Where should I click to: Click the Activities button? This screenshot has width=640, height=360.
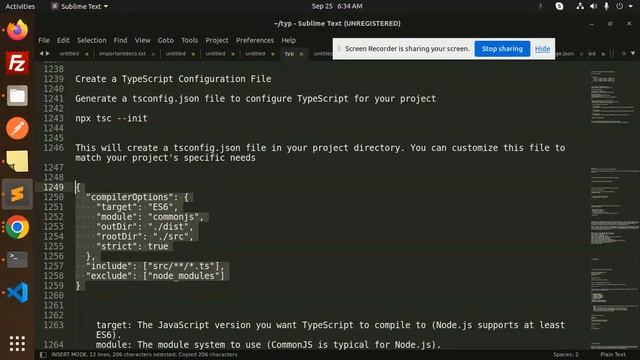pyautogui.click(x=20, y=6)
